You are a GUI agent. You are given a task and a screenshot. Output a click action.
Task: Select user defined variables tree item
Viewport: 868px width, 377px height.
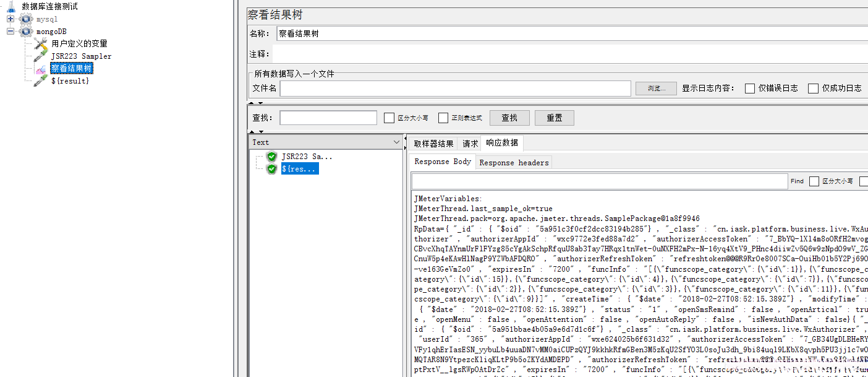click(x=79, y=43)
